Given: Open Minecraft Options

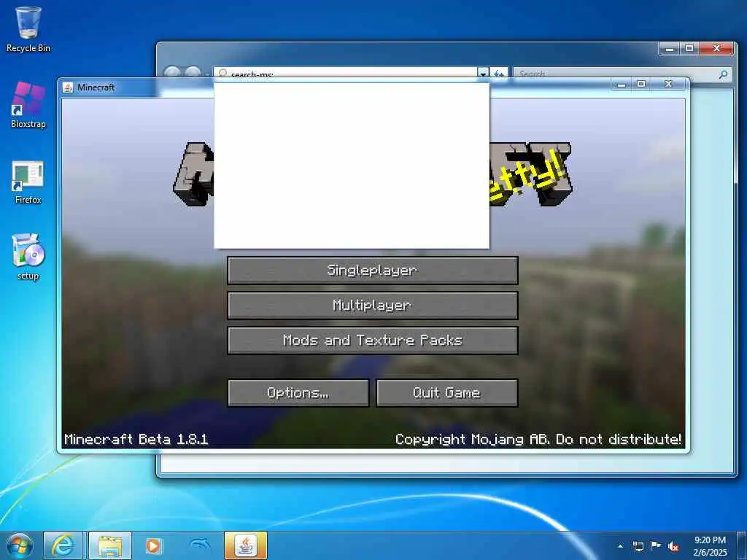Looking at the screenshot, I should 298,393.
